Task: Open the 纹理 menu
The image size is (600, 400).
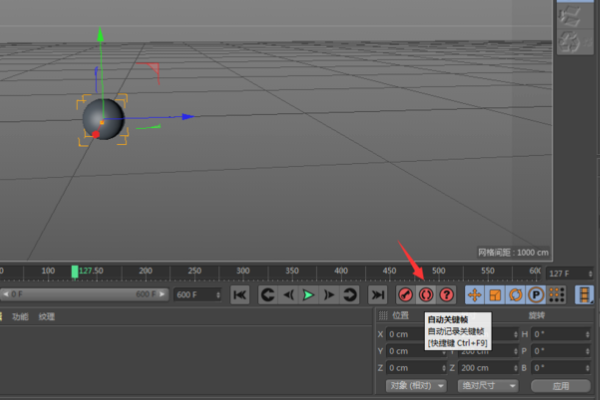Action: coord(47,317)
